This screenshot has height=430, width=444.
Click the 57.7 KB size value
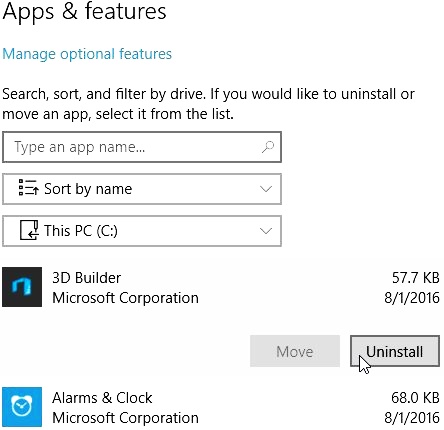tap(415, 278)
